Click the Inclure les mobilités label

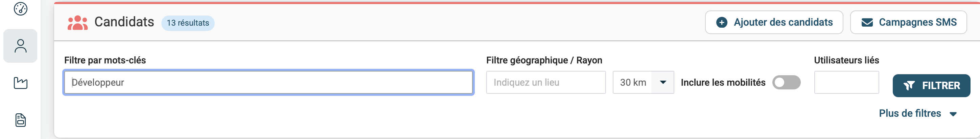[723, 82]
